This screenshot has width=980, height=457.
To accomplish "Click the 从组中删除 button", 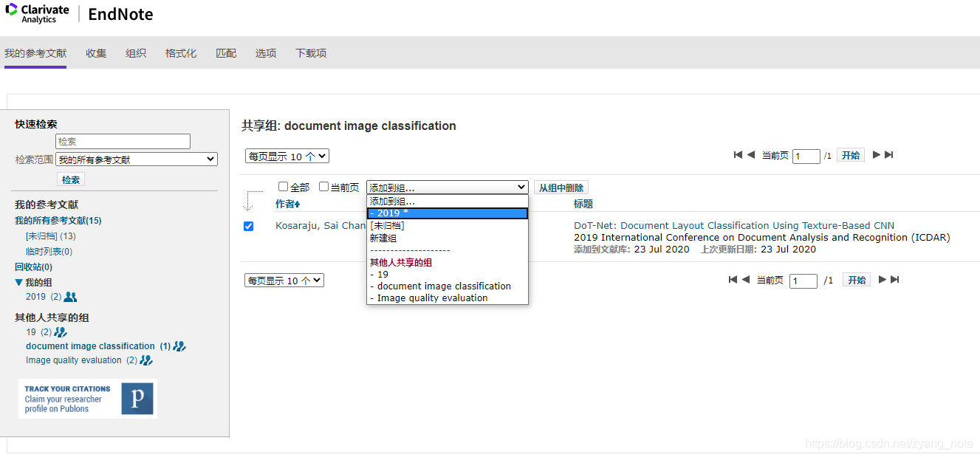I will (561, 186).
